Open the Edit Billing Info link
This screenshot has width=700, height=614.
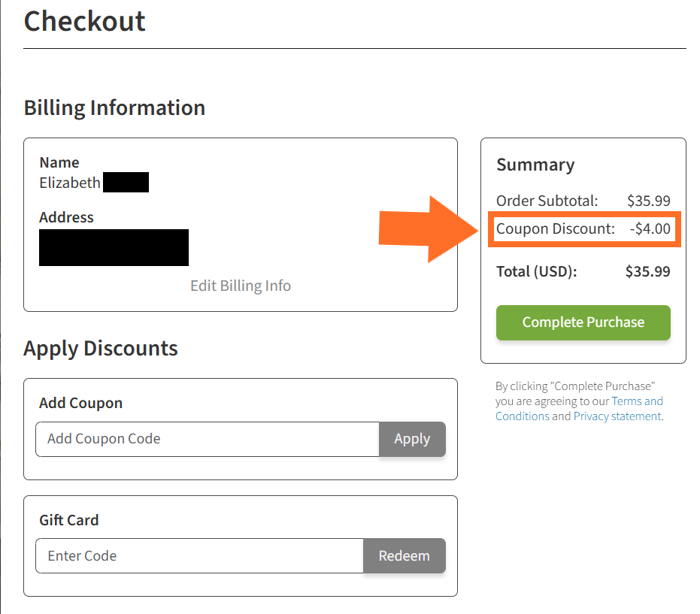point(241,286)
